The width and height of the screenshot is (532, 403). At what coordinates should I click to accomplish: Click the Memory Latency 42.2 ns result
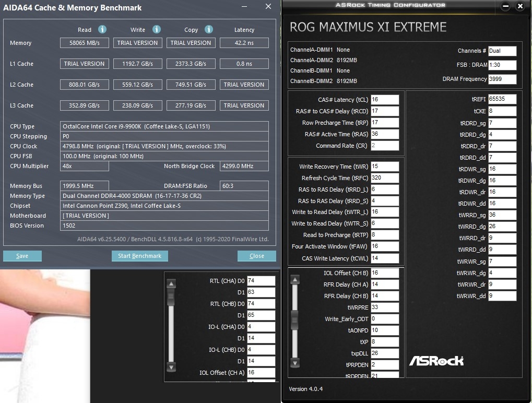point(244,43)
